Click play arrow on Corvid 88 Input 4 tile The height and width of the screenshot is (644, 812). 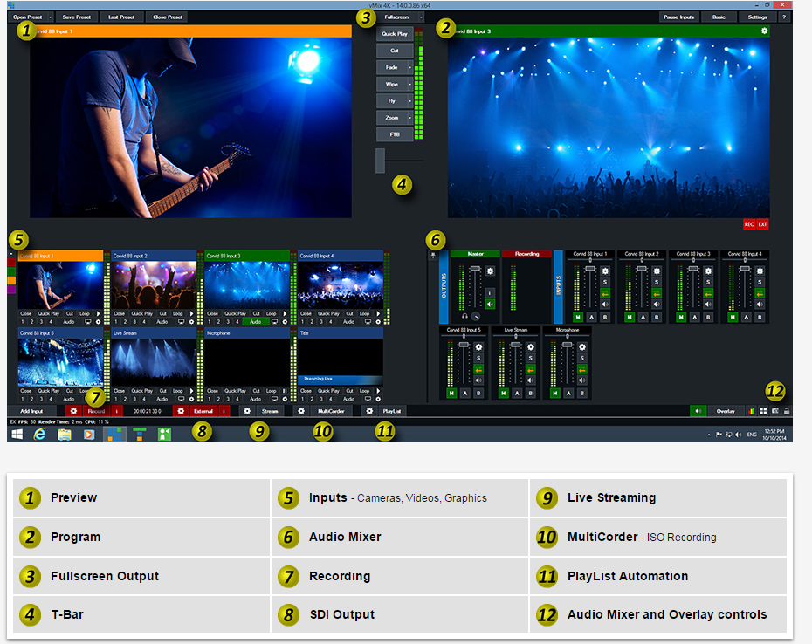point(378,314)
